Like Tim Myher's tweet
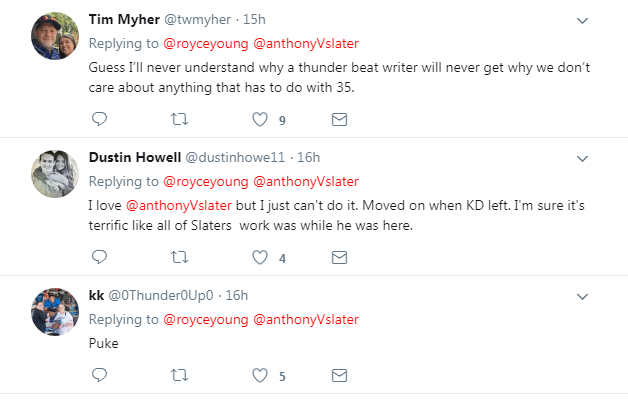 pos(260,120)
